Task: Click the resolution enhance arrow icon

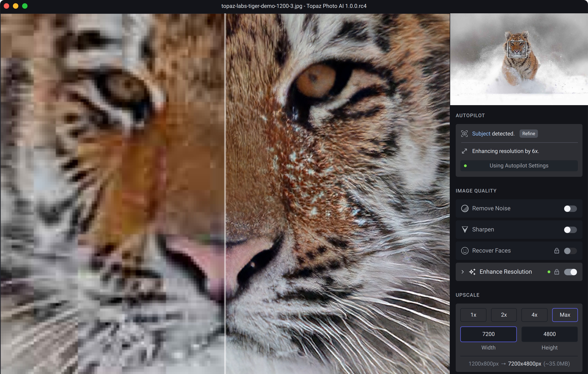Action: coord(464,151)
